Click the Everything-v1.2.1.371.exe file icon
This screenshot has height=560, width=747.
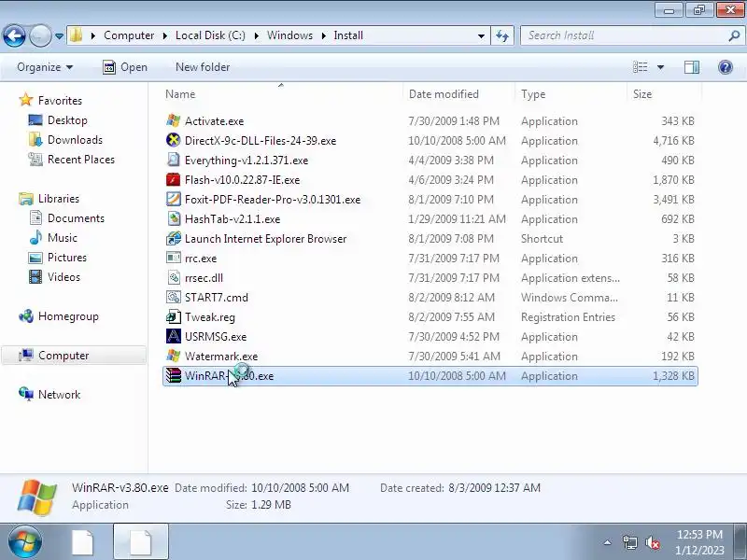[174, 160]
